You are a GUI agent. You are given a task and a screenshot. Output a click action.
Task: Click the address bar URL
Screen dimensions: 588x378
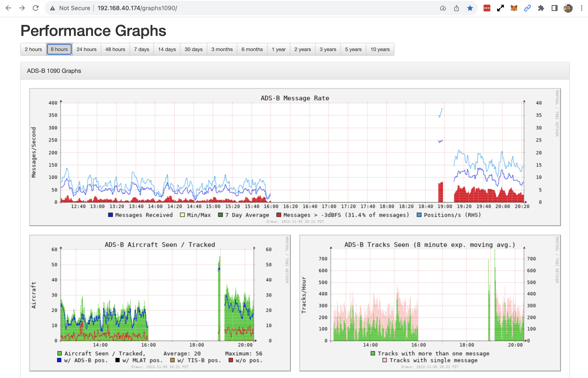[137, 8]
